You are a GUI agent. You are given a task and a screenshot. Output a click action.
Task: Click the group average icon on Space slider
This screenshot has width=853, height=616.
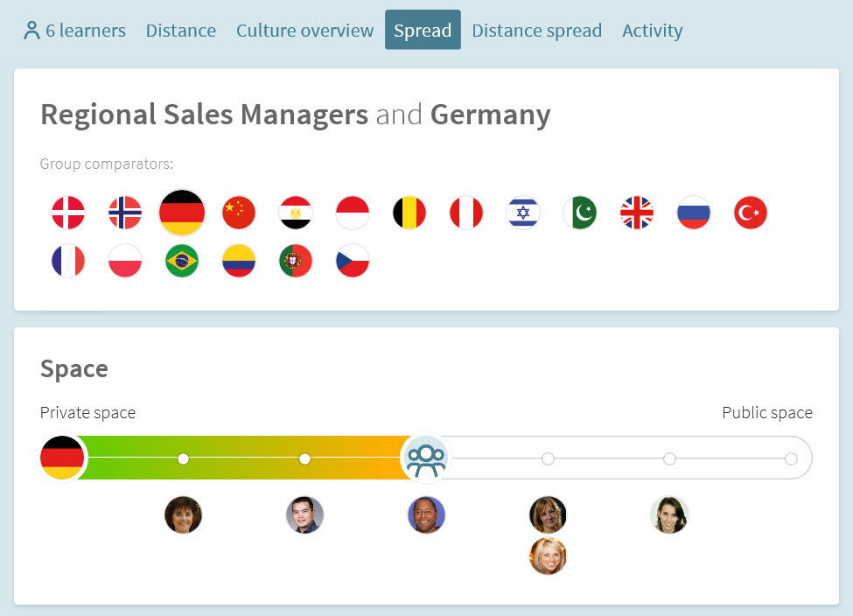tap(426, 458)
